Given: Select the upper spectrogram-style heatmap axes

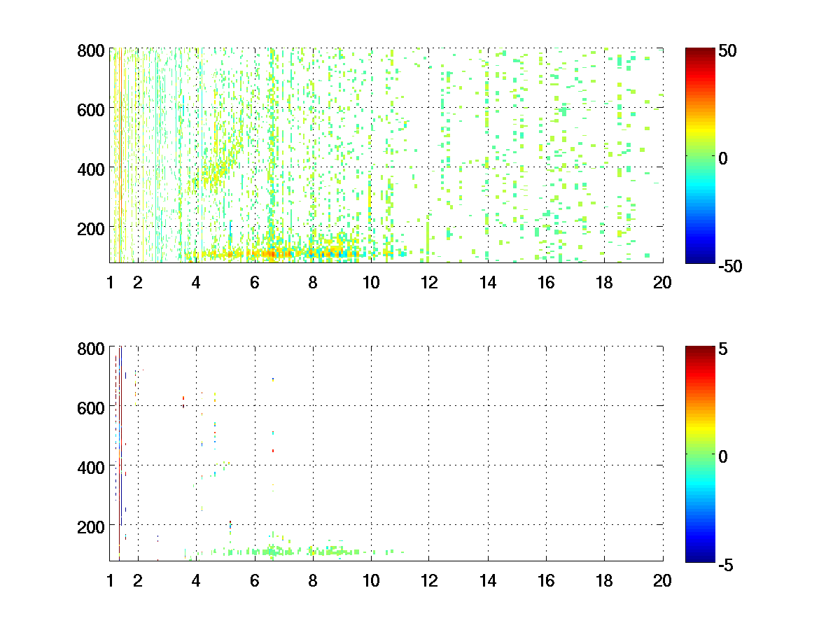Looking at the screenshot, I should point(386,155).
